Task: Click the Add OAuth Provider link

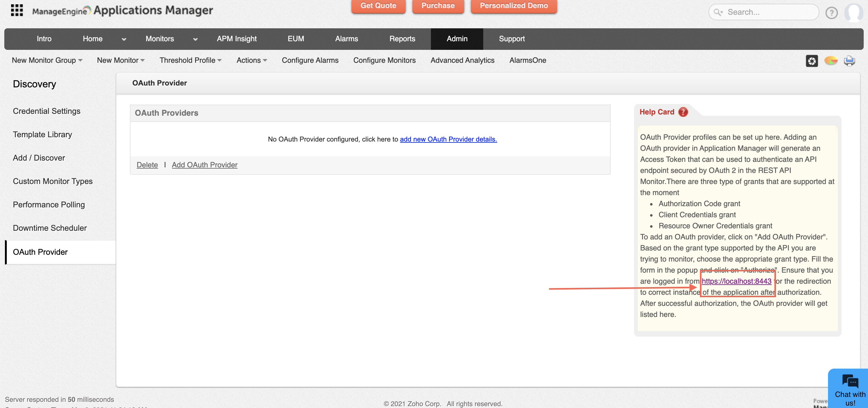Action: (204, 165)
